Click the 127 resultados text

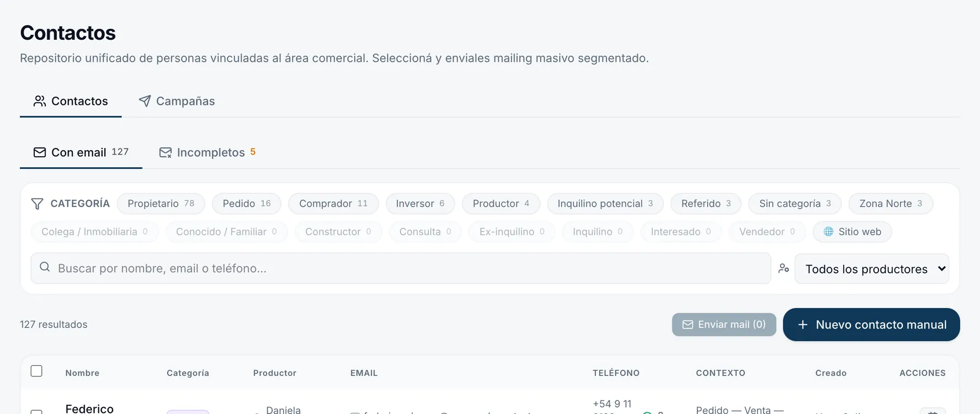[x=54, y=325]
